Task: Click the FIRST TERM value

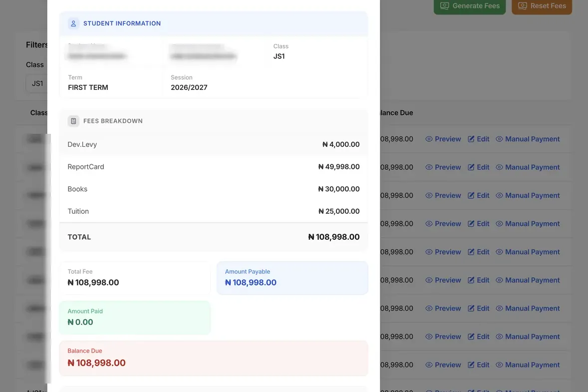Action: pyautogui.click(x=88, y=87)
